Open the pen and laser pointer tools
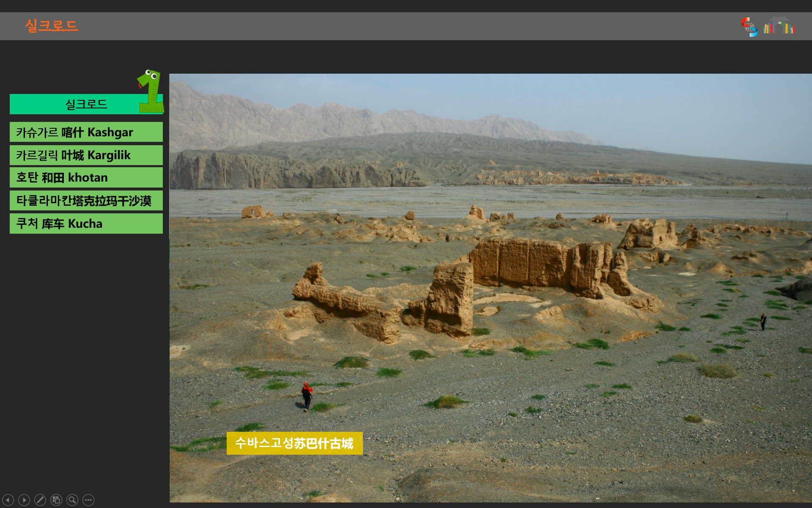Image resolution: width=812 pixels, height=508 pixels. pos(40,500)
